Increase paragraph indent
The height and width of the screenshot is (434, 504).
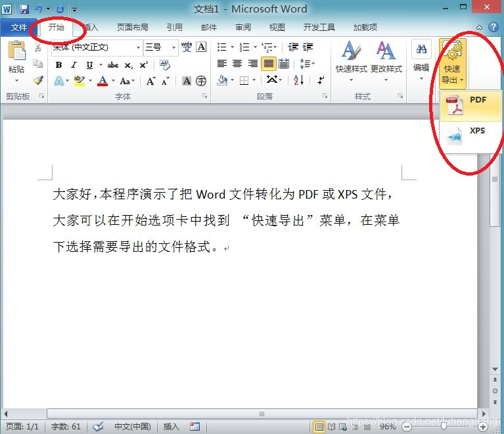click(x=308, y=47)
